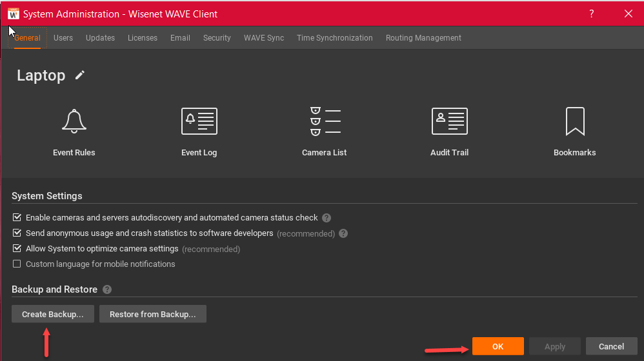Viewport: 644px width, 361px height.
Task: Open Event Rules via the bell icon
Action: click(74, 121)
